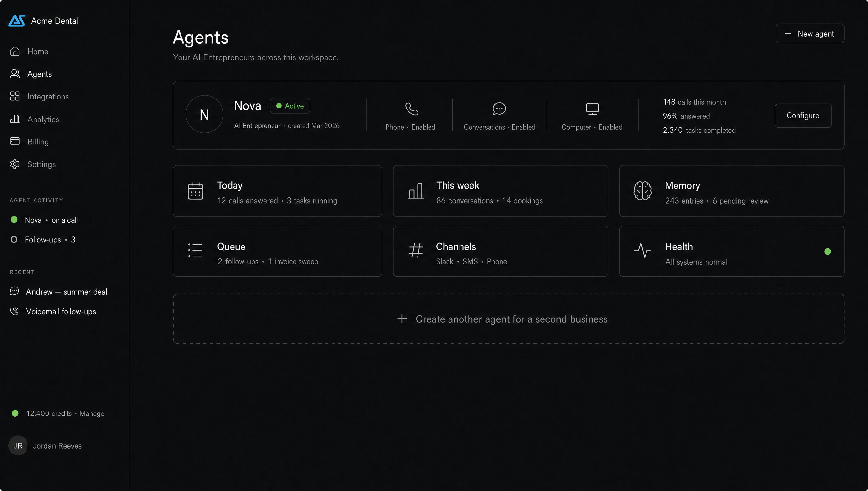Click the green dot beside Nova on a call

point(14,220)
